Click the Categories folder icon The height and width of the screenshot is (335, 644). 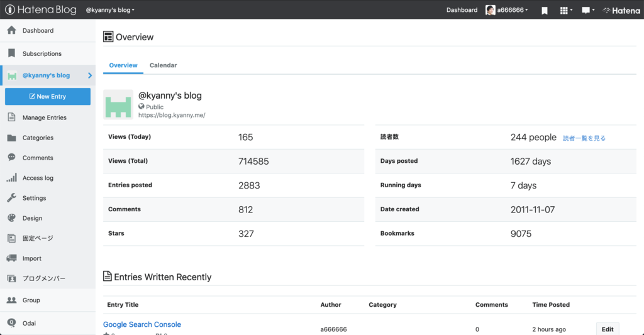tap(11, 138)
